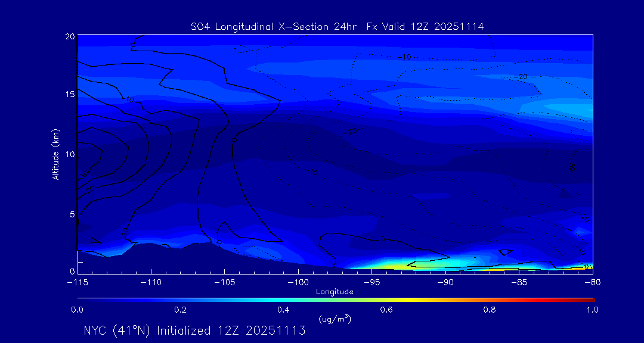Click the color scale value '0.2'
Image resolution: width=644 pixels, height=343 pixels.
click(181, 310)
